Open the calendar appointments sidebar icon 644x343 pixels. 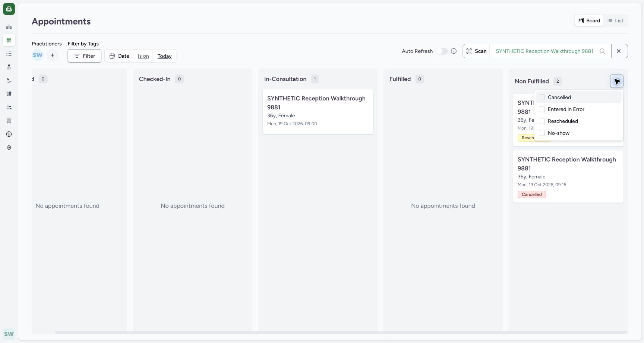[9, 40]
